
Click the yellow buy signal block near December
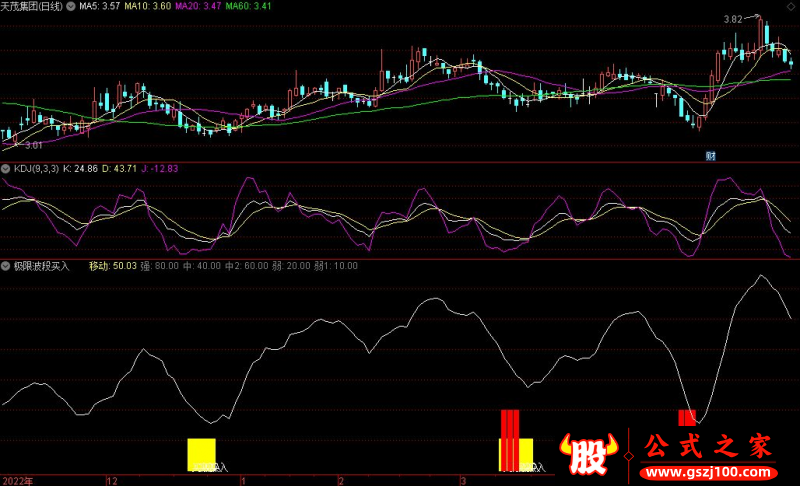tap(202, 454)
